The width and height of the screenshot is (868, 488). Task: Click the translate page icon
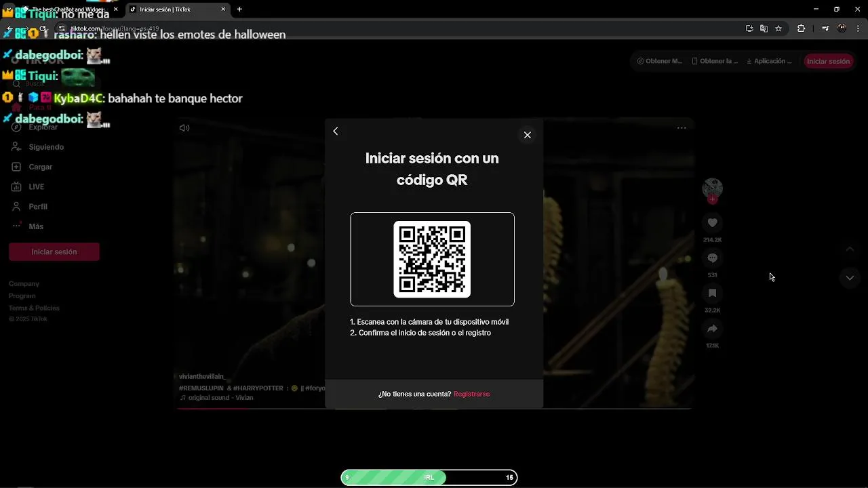click(764, 28)
